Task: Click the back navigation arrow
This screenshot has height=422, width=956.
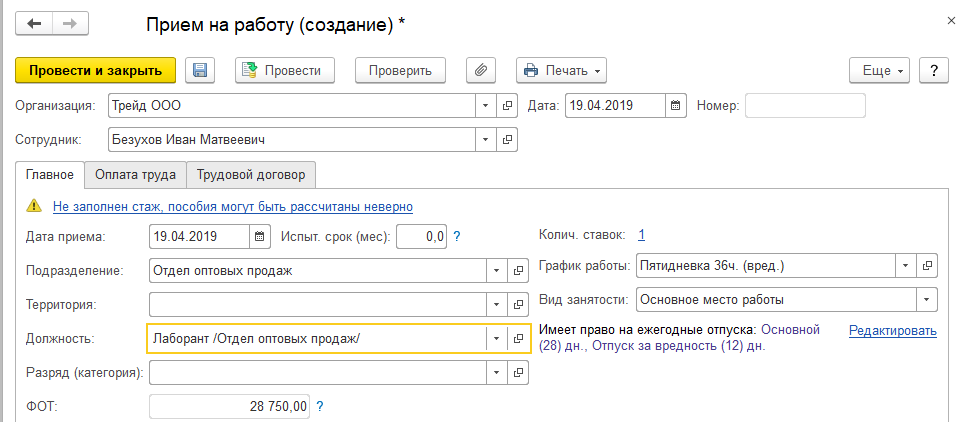Action: coord(34,23)
